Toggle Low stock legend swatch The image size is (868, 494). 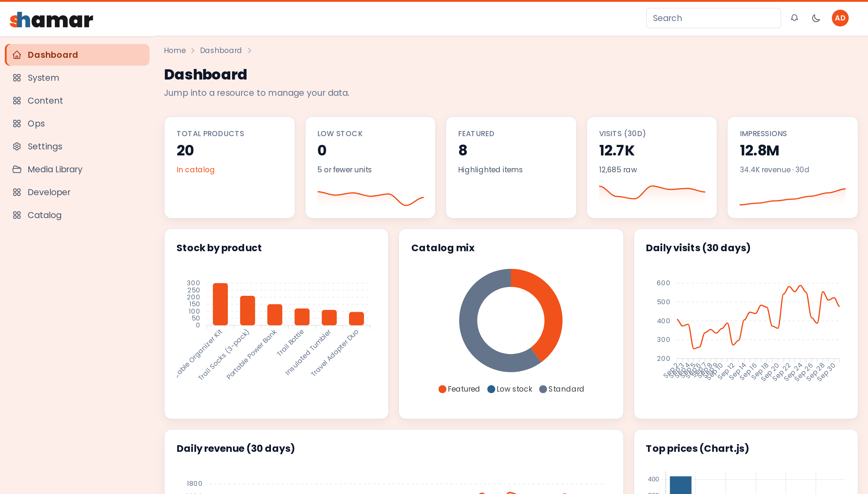click(491, 389)
